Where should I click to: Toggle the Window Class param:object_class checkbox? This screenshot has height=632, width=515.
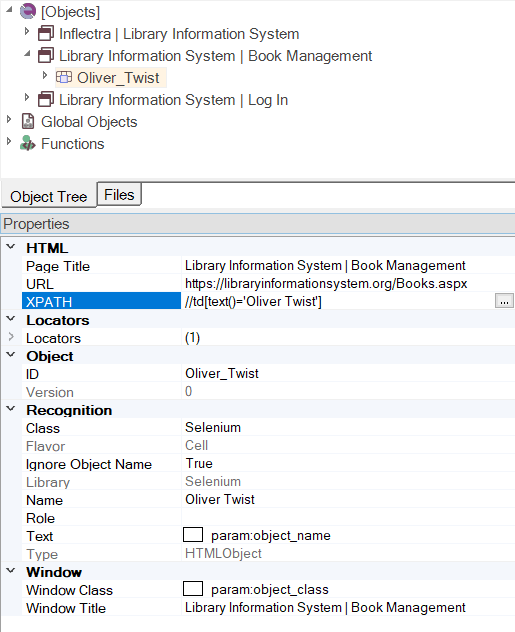[193, 589]
